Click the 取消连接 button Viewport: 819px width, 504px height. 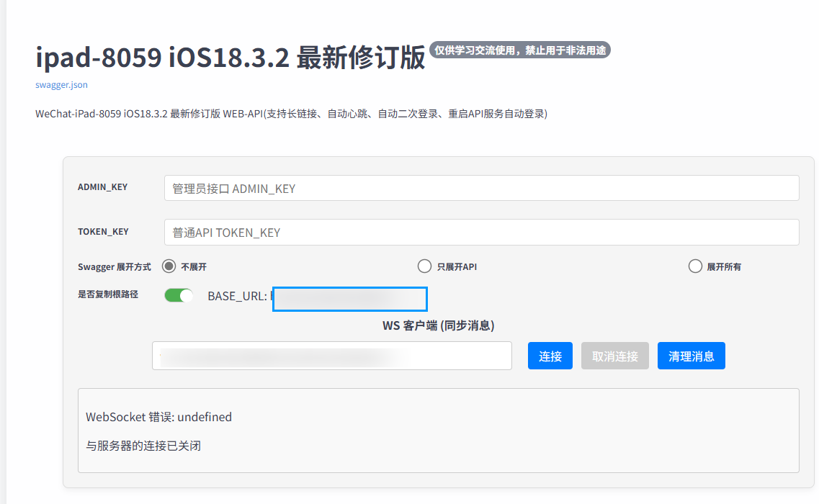pos(614,356)
